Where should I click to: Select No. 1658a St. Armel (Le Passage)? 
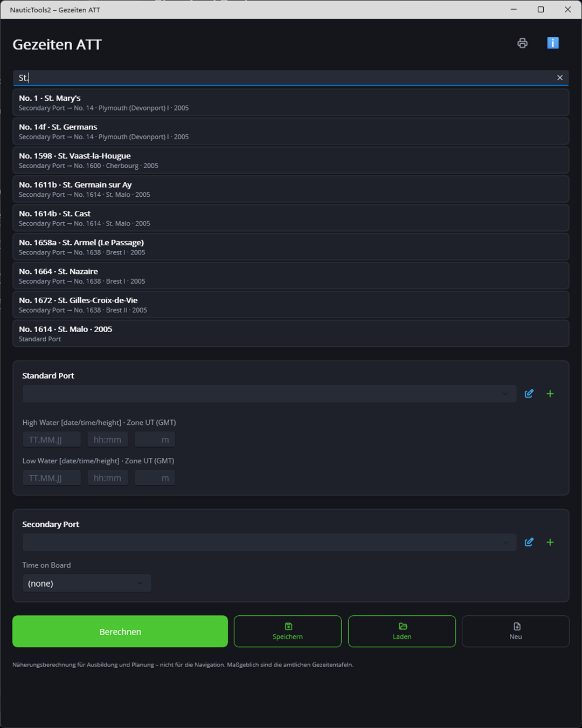click(291, 247)
